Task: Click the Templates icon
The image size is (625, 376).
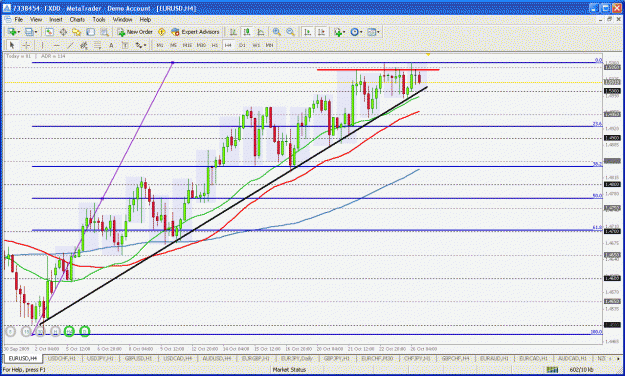Action: pyautogui.click(x=371, y=32)
